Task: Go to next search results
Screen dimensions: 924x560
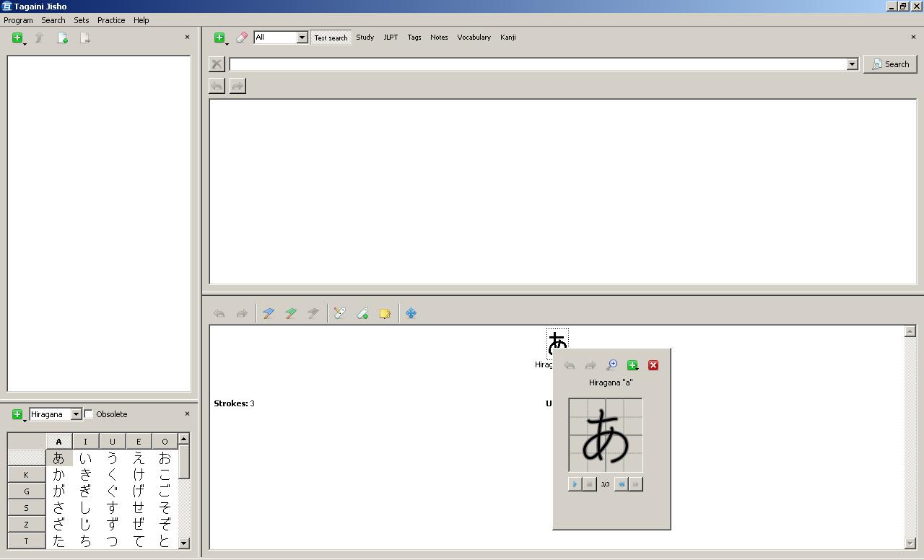Action: [x=237, y=87]
